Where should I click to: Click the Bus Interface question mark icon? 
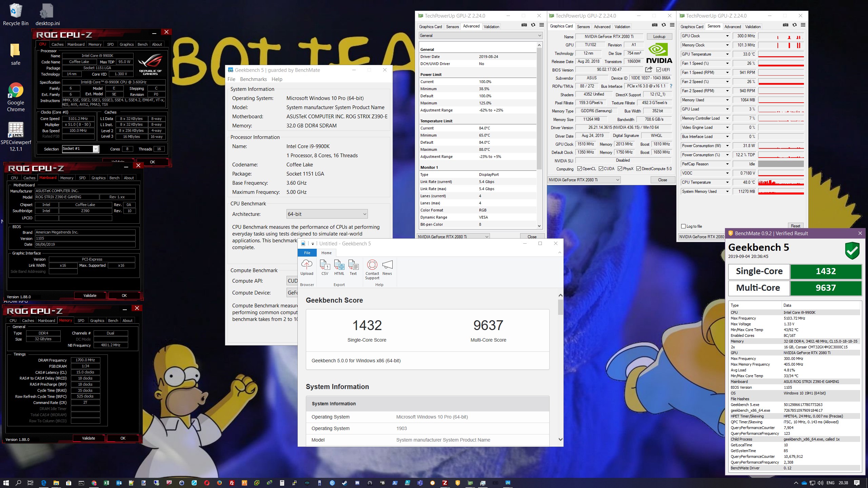[x=671, y=86]
